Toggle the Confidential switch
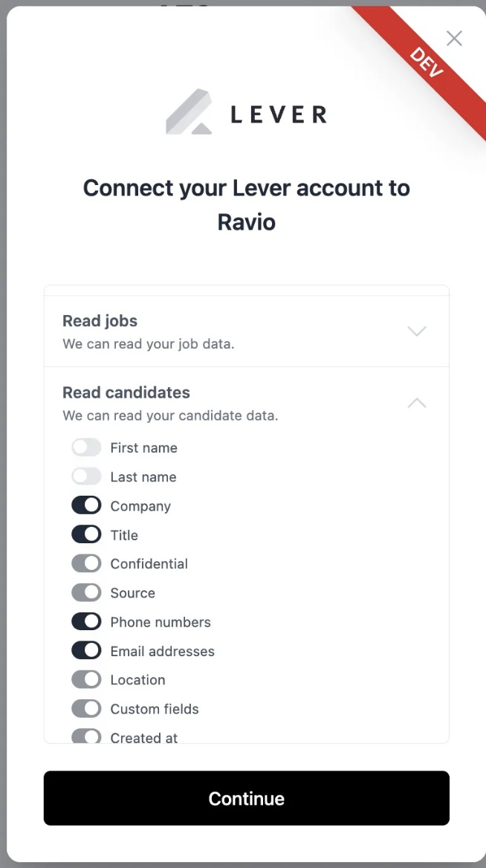 [x=86, y=563]
